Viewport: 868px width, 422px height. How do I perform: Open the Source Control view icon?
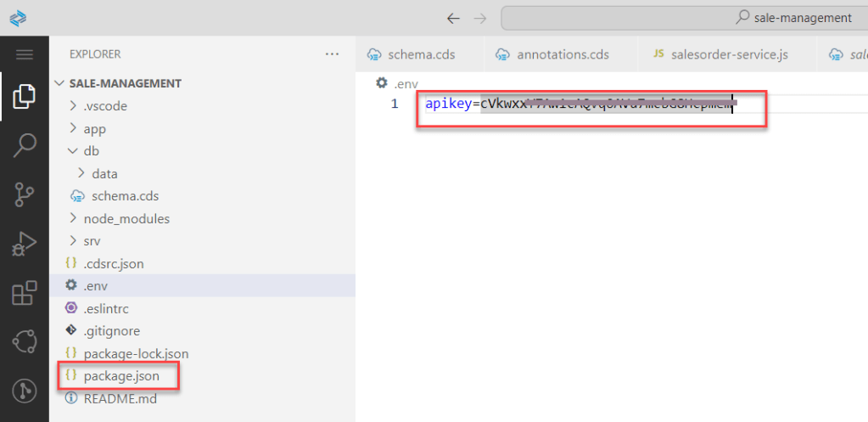click(x=24, y=195)
